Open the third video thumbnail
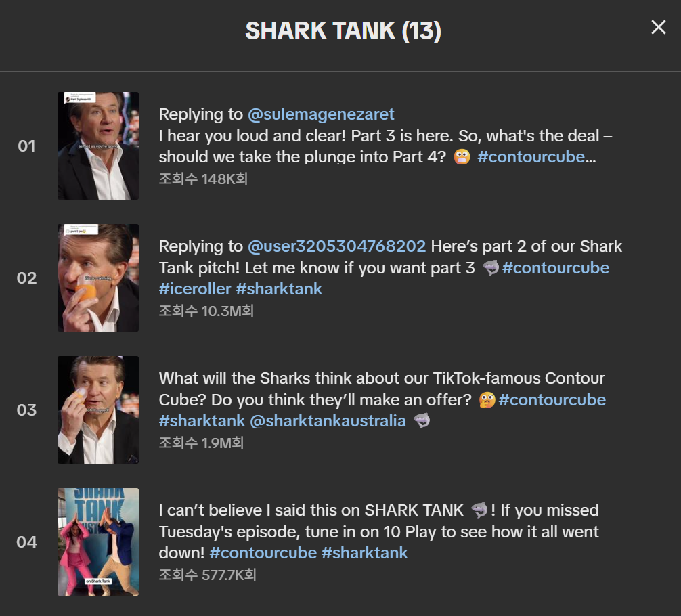The width and height of the screenshot is (681, 616). (98, 410)
